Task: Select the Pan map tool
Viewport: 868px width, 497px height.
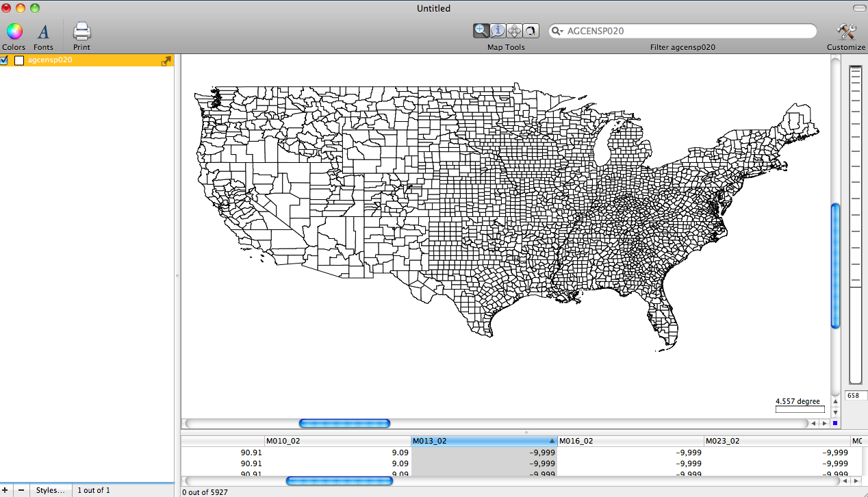Action: point(514,30)
